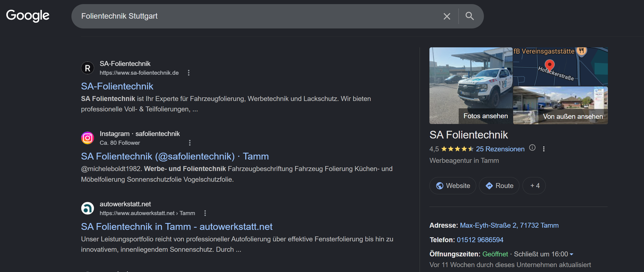The image size is (644, 272).
Task: Expand more actions with + 4 button
Action: click(534, 186)
